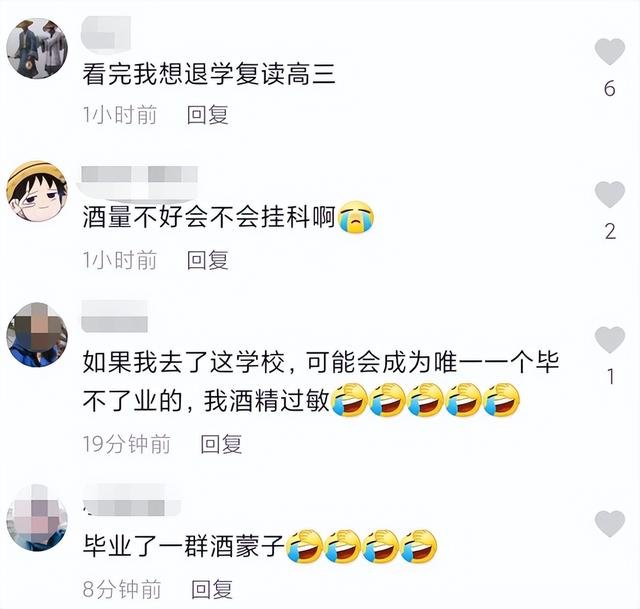Open the third commenter's blurred username
The height and width of the screenshot is (609, 640).
(x=114, y=316)
